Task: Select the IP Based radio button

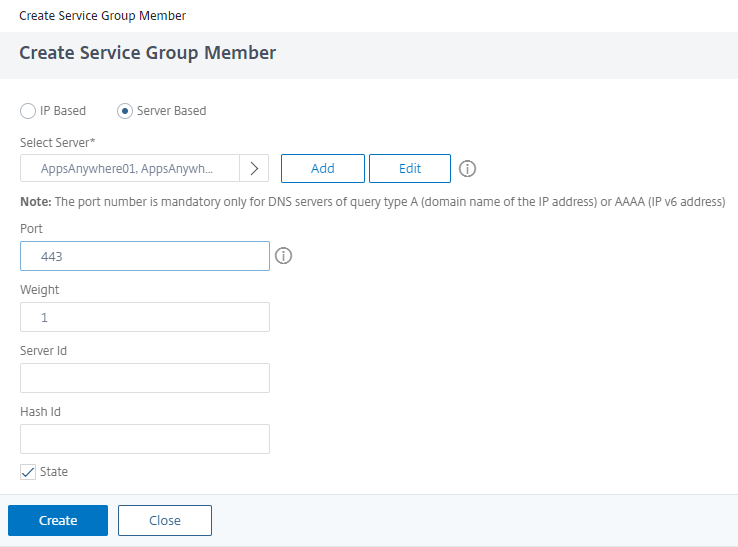Action: click(28, 111)
